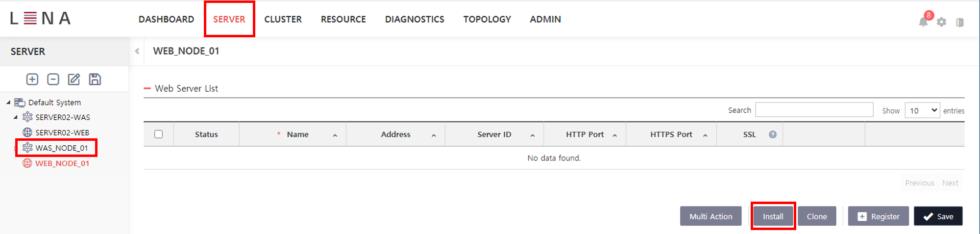Collapse the SERVER02-WAS tree node
This screenshot has height=234, width=980.
[16, 117]
